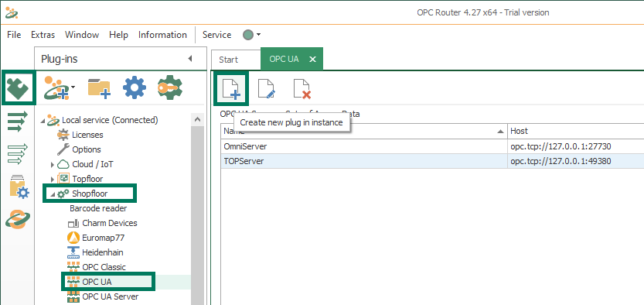Expand the Cloud / IoT node
644x305 pixels.
[52, 165]
